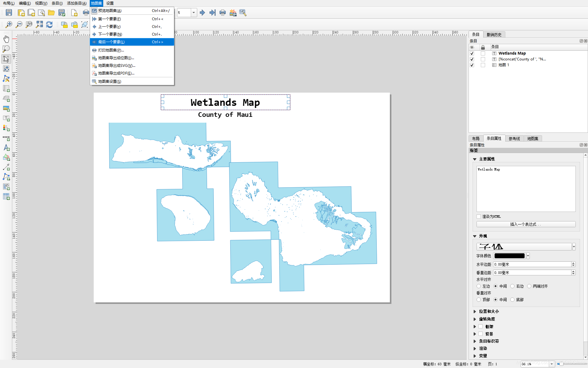This screenshot has height=368, width=588.
Task: Enable 渲染为HTML checkbox
Action: coord(479,216)
